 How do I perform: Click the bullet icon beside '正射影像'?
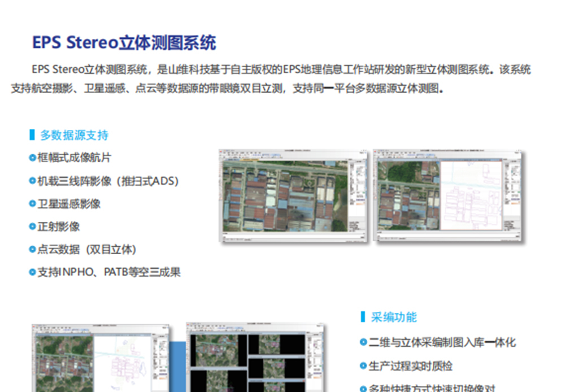(32, 227)
